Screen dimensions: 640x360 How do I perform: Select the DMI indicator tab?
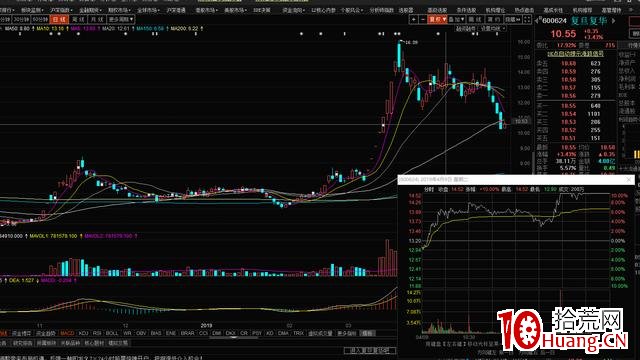point(217,333)
